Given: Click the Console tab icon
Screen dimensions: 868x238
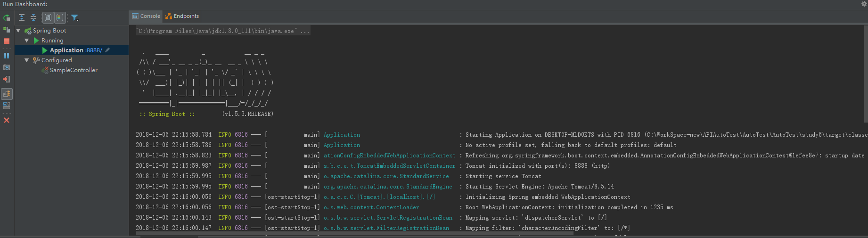Looking at the screenshot, I should click(135, 16).
